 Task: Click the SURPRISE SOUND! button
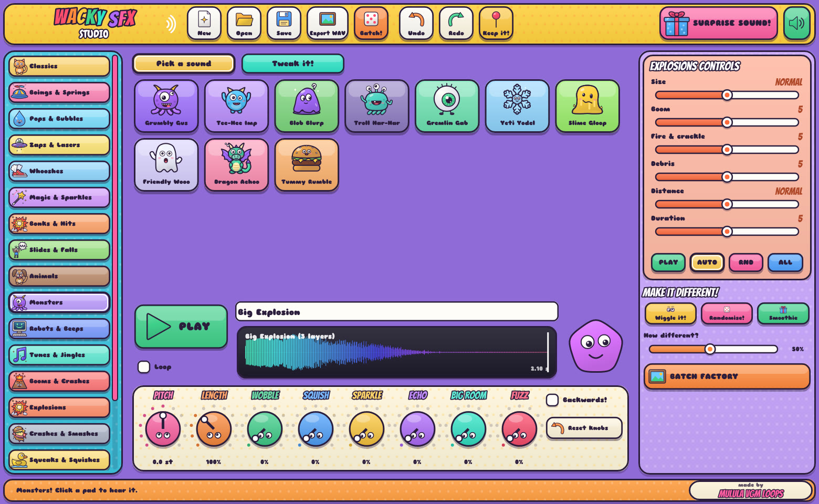coord(719,23)
